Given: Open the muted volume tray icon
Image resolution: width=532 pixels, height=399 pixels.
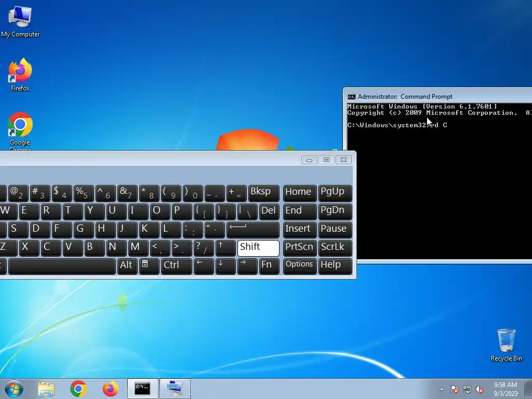Looking at the screenshot, I should coord(480,389).
